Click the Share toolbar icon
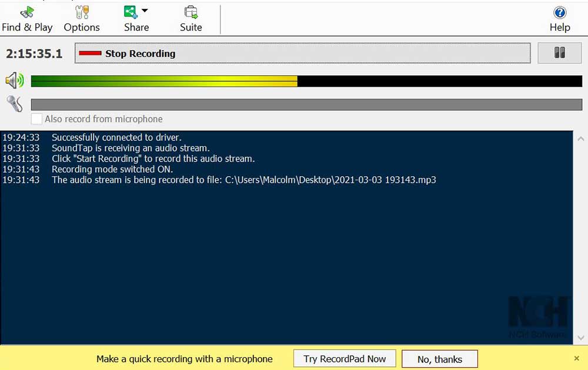 [x=131, y=12]
